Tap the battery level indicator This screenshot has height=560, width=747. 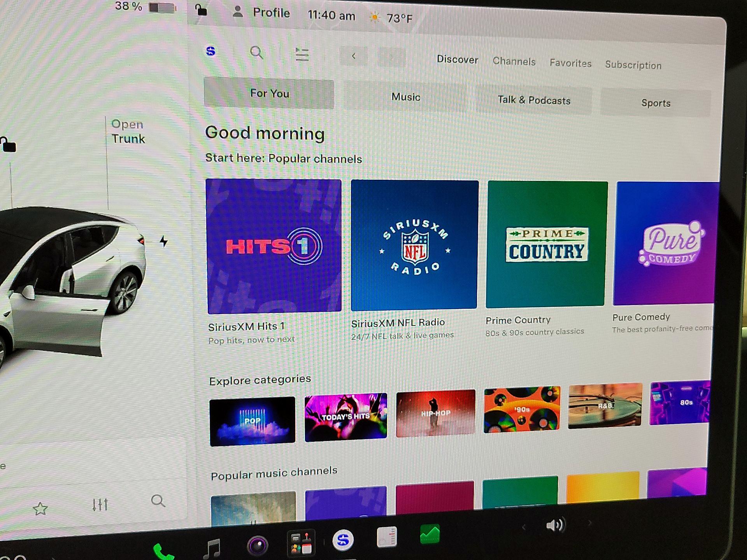(162, 8)
